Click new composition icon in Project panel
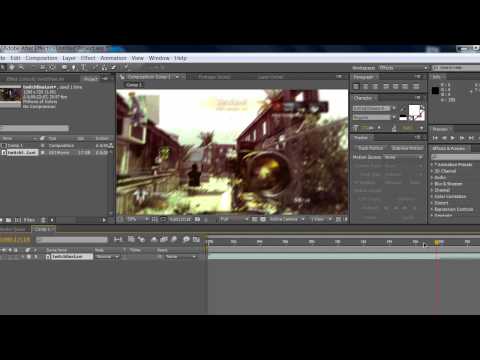This screenshot has height=360, width=480. (x=17, y=220)
